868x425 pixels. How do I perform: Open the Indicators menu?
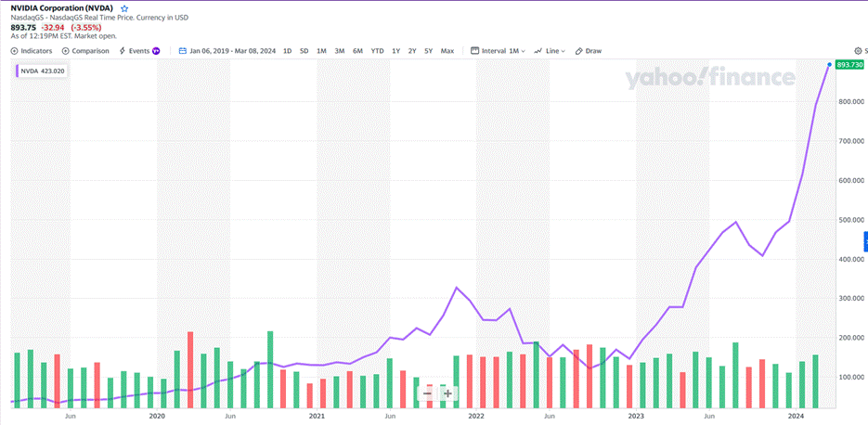pyautogui.click(x=32, y=51)
